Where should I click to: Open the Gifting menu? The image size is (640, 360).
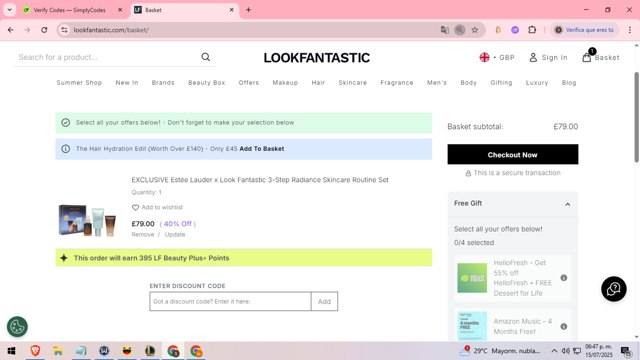501,82
